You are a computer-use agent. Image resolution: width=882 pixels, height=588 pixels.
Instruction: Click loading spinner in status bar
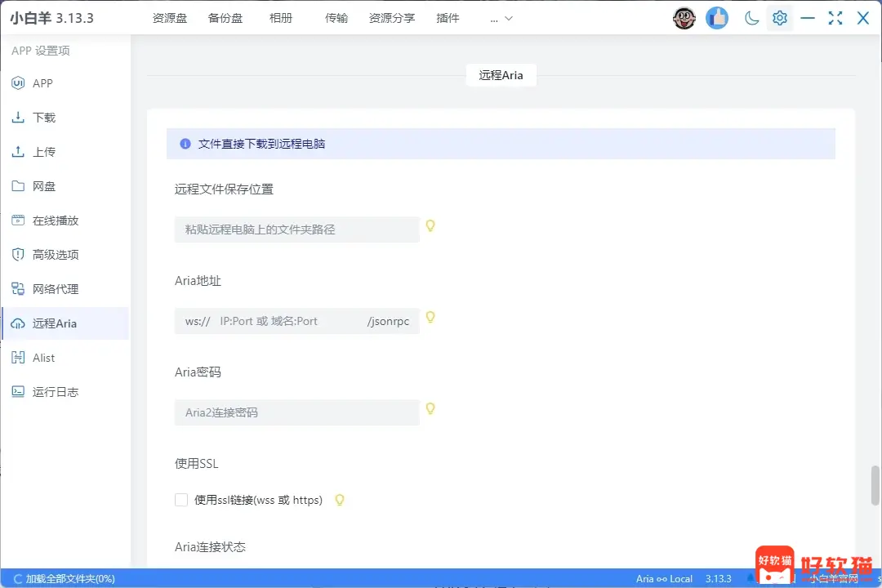(x=18, y=579)
